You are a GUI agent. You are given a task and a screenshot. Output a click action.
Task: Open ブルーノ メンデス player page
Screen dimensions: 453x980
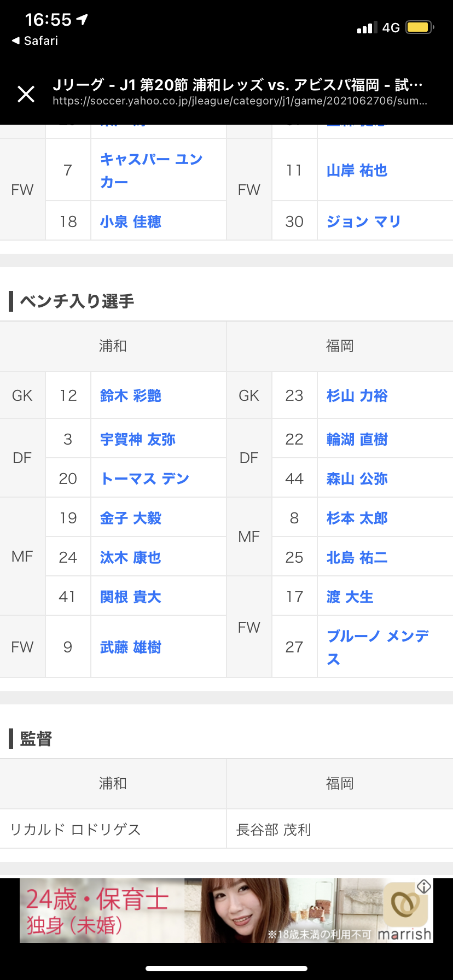click(378, 647)
